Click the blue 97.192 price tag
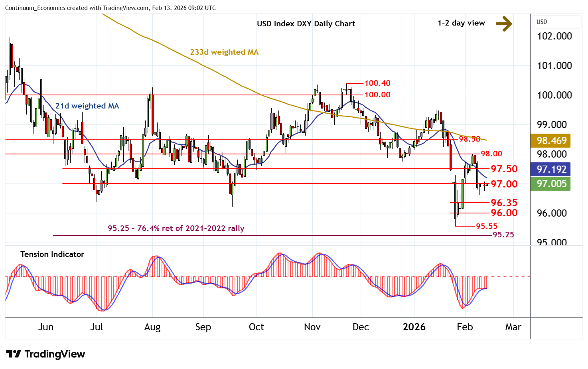 (551, 169)
